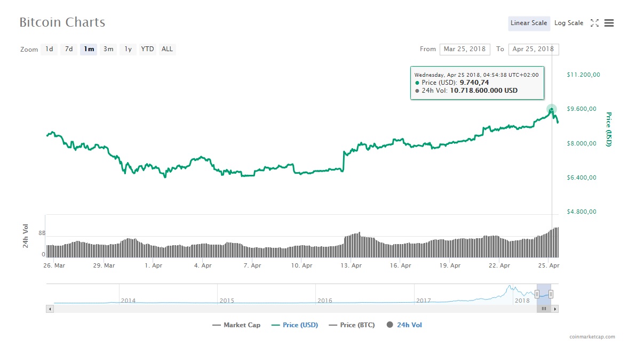Click the 13. Apr date label
This screenshot has width=644, height=364.
click(x=351, y=265)
